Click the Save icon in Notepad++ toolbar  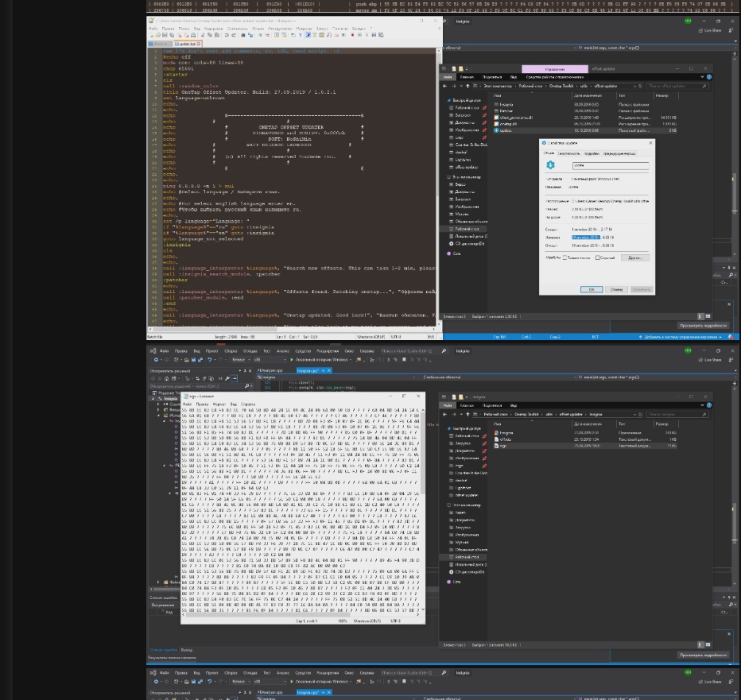point(165,35)
